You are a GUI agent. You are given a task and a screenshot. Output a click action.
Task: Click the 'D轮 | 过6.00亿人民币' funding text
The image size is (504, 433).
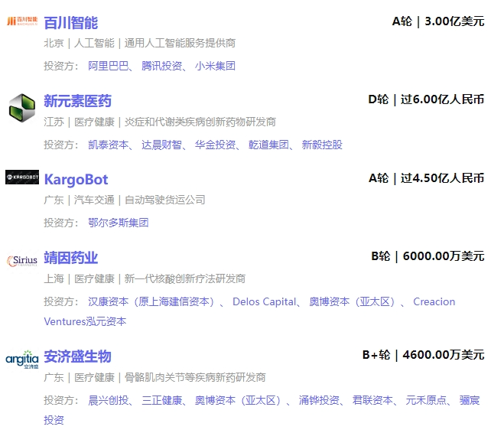tap(426, 99)
